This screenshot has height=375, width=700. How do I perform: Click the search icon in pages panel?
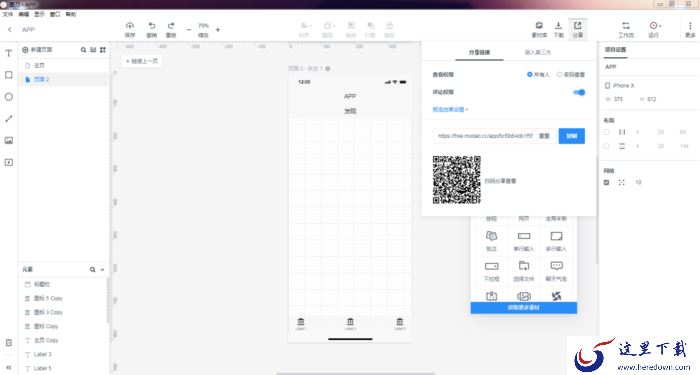click(x=83, y=50)
